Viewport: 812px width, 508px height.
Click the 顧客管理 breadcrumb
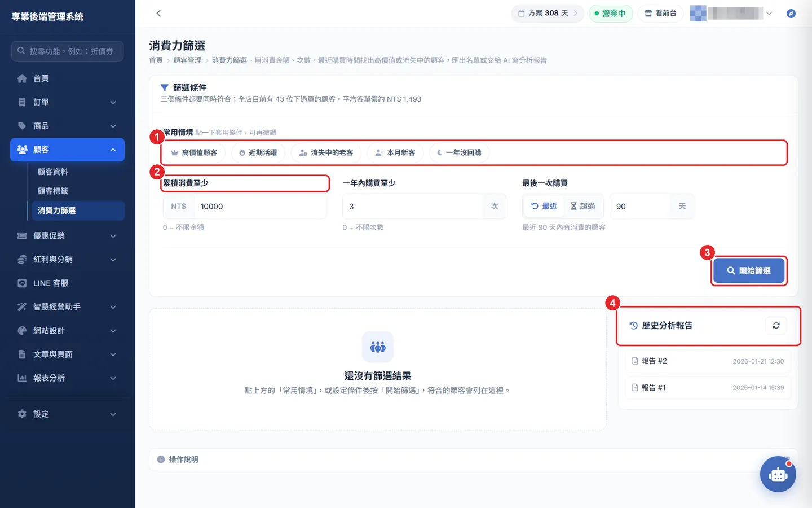tap(187, 60)
